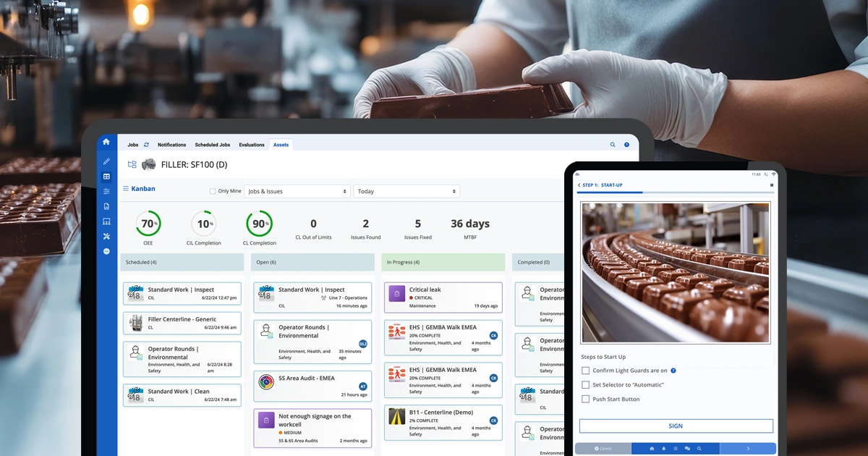Image resolution: width=868 pixels, height=456 pixels.
Task: Click the search magnifier in top bar
Action: point(613,145)
